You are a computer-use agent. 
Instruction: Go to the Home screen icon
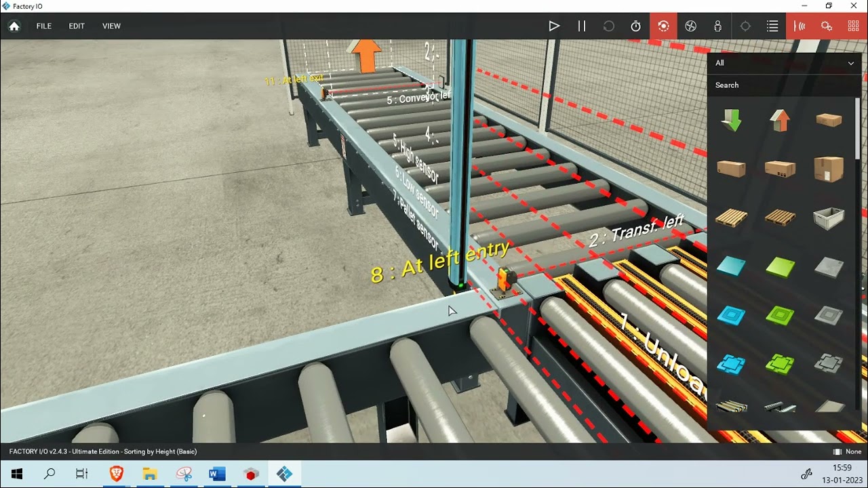tap(14, 26)
